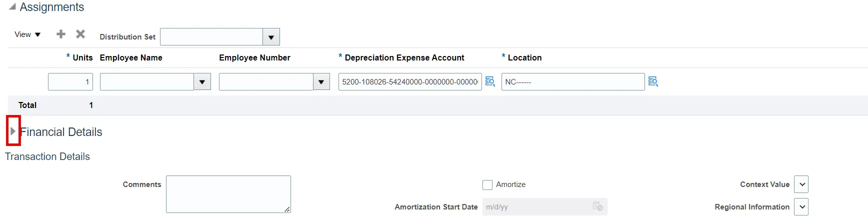
Task: Click the Units input field
Action: (x=70, y=82)
